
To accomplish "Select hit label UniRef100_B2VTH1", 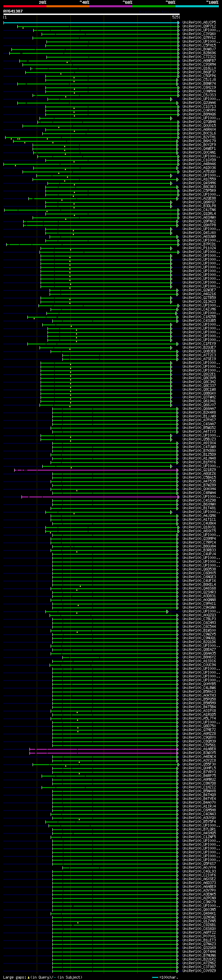I will click(199, 137).
